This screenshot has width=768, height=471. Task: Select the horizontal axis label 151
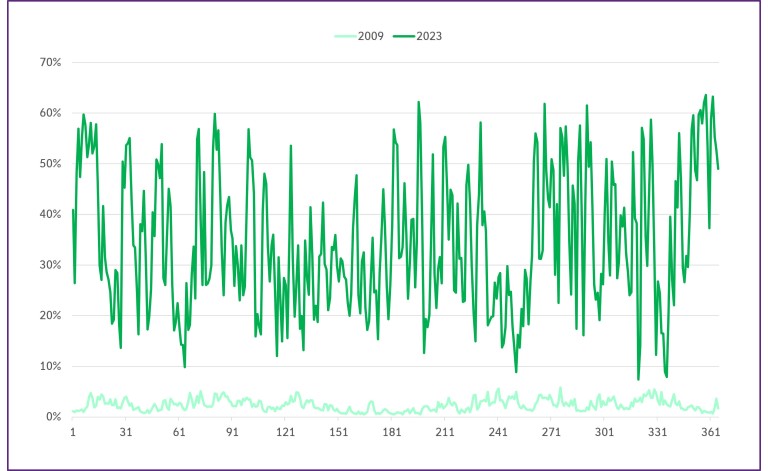pos(339,432)
